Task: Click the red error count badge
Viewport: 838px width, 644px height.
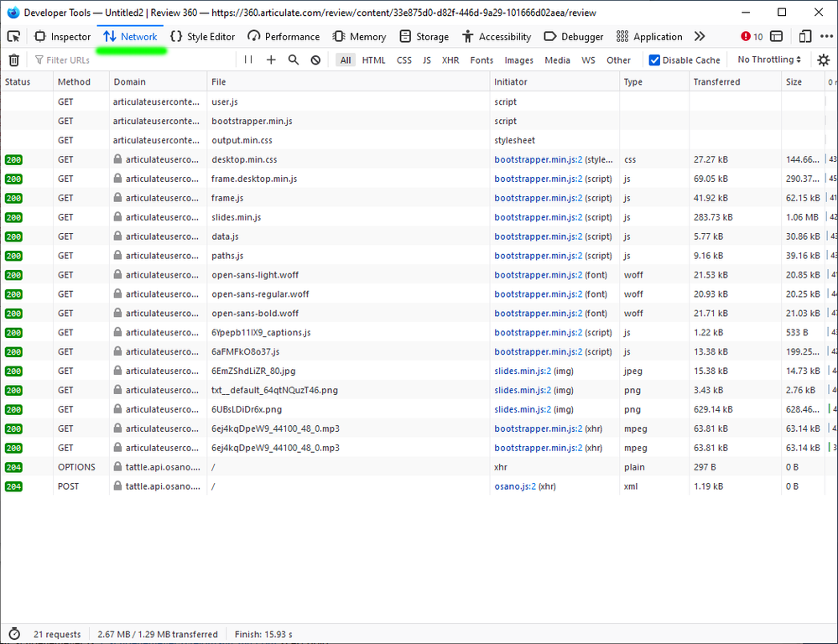Action: coord(752,37)
